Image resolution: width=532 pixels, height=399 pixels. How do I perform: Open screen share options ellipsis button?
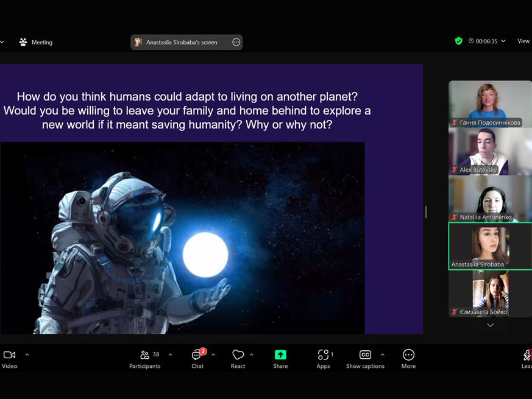(x=236, y=42)
